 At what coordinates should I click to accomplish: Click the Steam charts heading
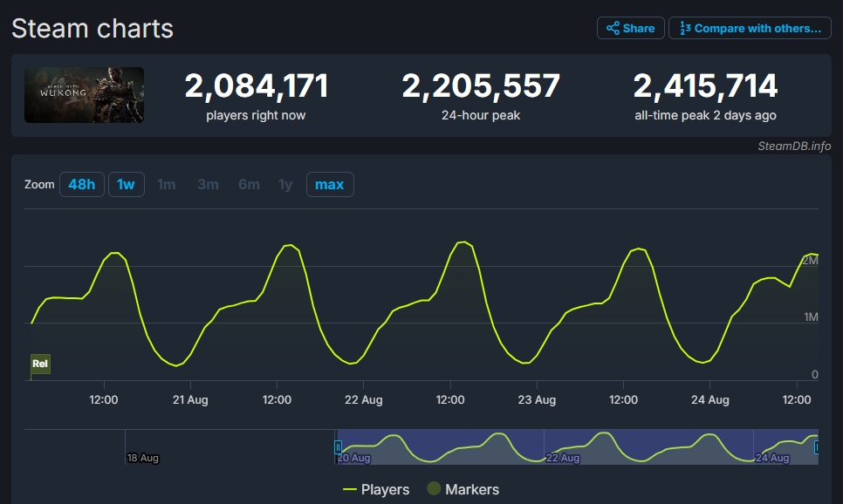93,29
